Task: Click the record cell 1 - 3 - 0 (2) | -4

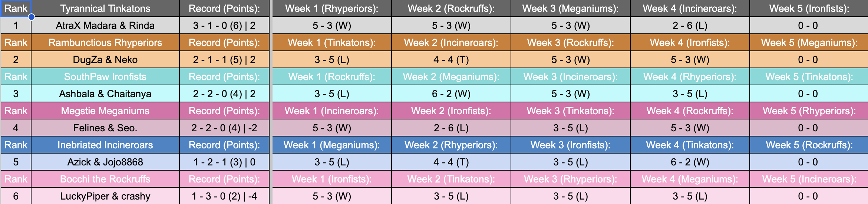Action: 224,196
